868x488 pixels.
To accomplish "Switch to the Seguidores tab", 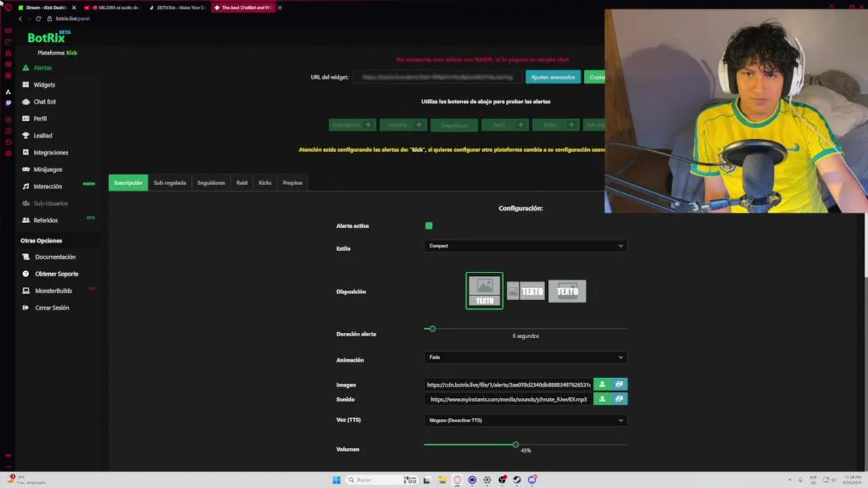I will [x=211, y=183].
